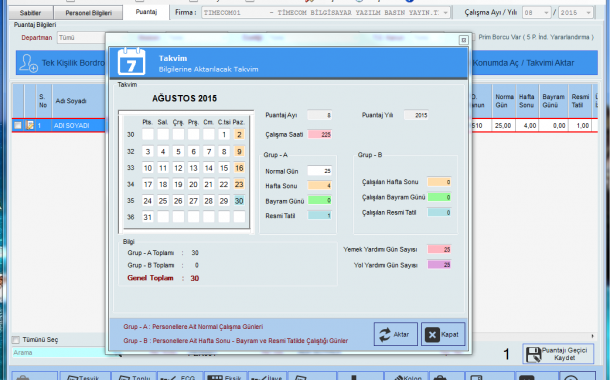Switch to the Sabitler tab

[30, 13]
